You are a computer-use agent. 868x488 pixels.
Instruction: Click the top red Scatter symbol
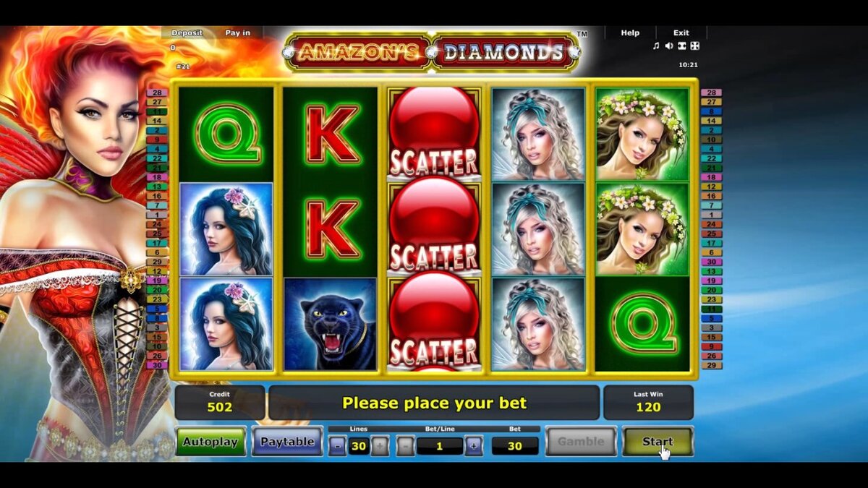click(433, 132)
